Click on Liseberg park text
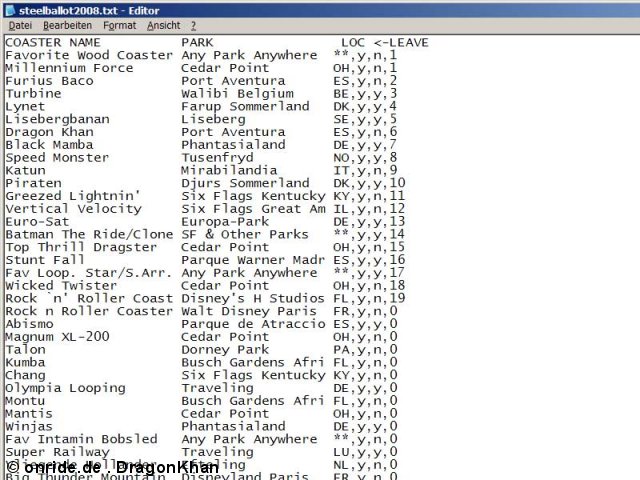This screenshot has height=480, width=640. (213, 119)
